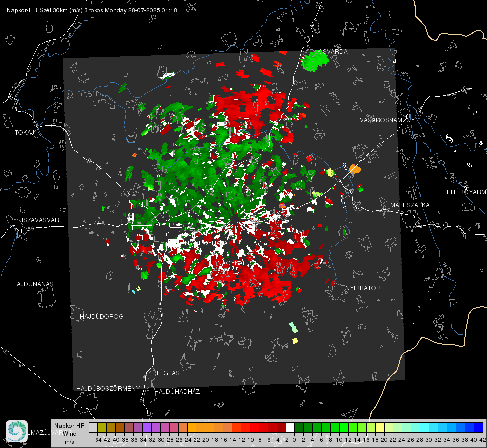This screenshot has height=448, width=487.
Task: Click the Wind label in legend
Action: point(70,434)
